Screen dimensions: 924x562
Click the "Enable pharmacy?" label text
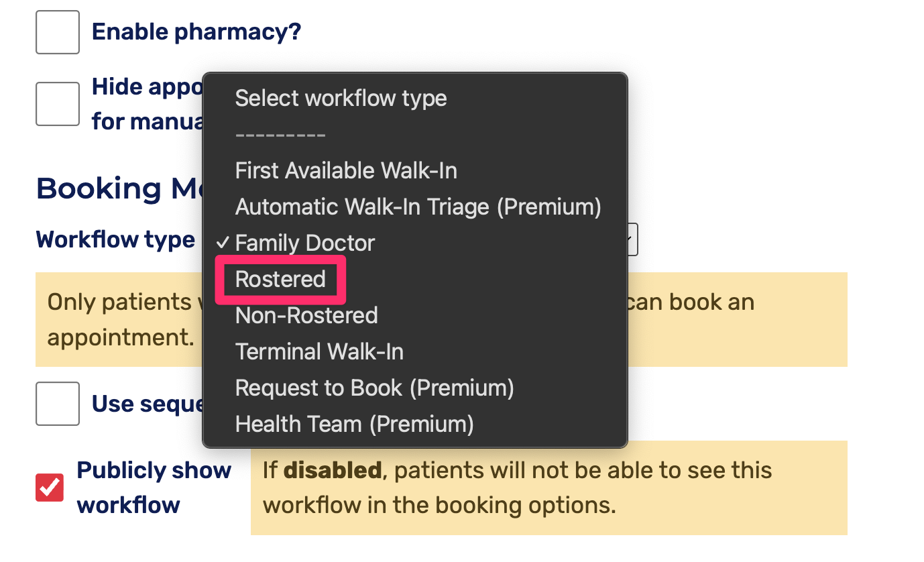click(196, 32)
